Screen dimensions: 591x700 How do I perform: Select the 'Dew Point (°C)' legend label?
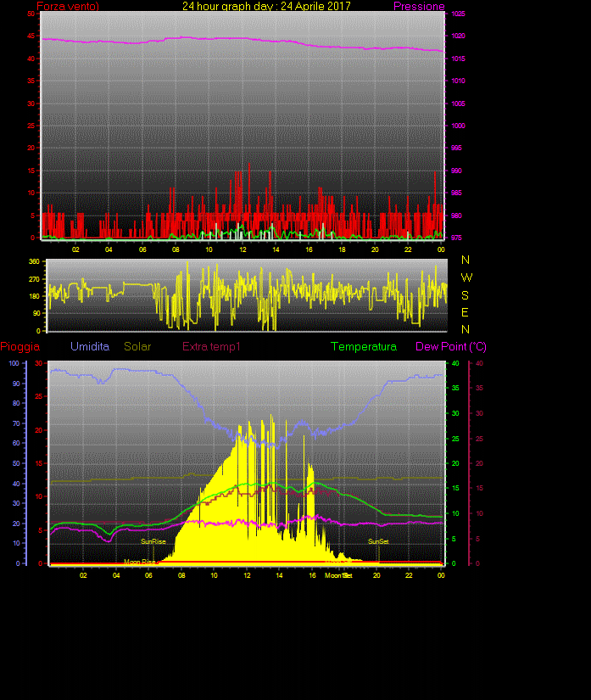(451, 346)
